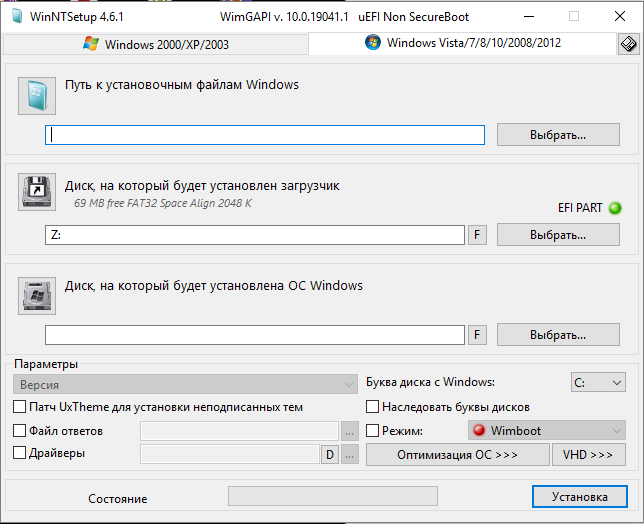This screenshot has width=644, height=524.
Task: Open the Windows drive letter C: dropdown
Action: click(598, 383)
